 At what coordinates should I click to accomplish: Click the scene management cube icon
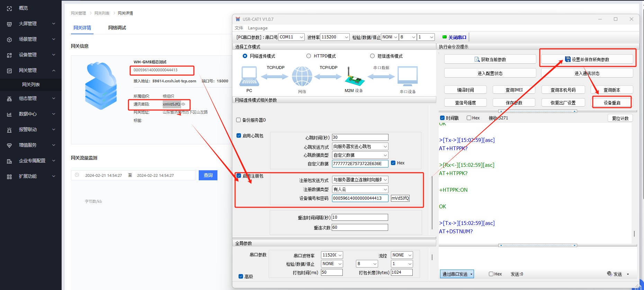coord(9,39)
